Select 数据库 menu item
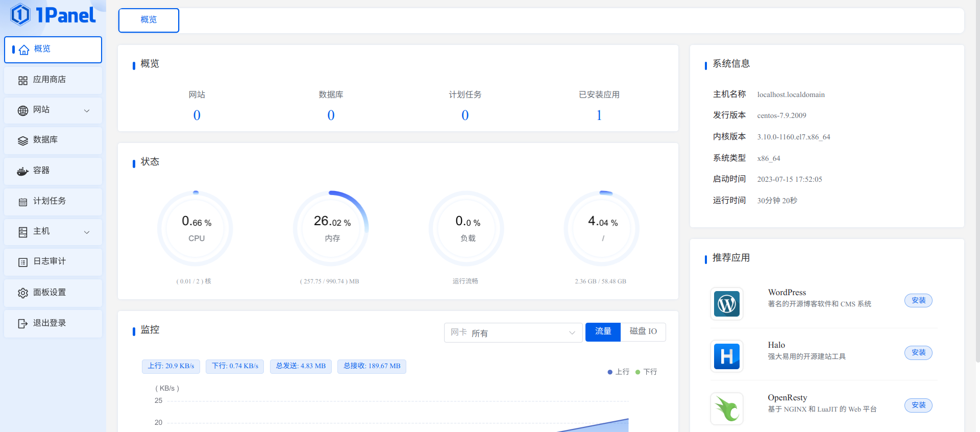Viewport: 980px width, 432px height. click(x=53, y=140)
